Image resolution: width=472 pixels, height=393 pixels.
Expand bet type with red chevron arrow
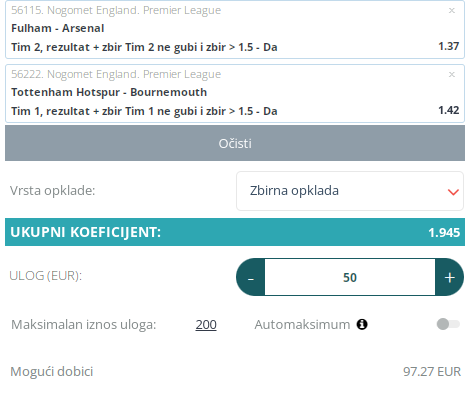click(453, 192)
